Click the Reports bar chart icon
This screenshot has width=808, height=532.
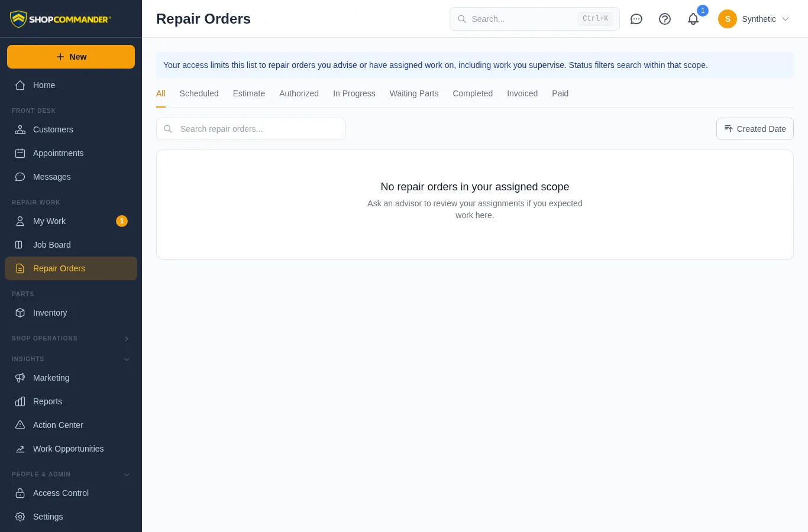[x=20, y=401]
